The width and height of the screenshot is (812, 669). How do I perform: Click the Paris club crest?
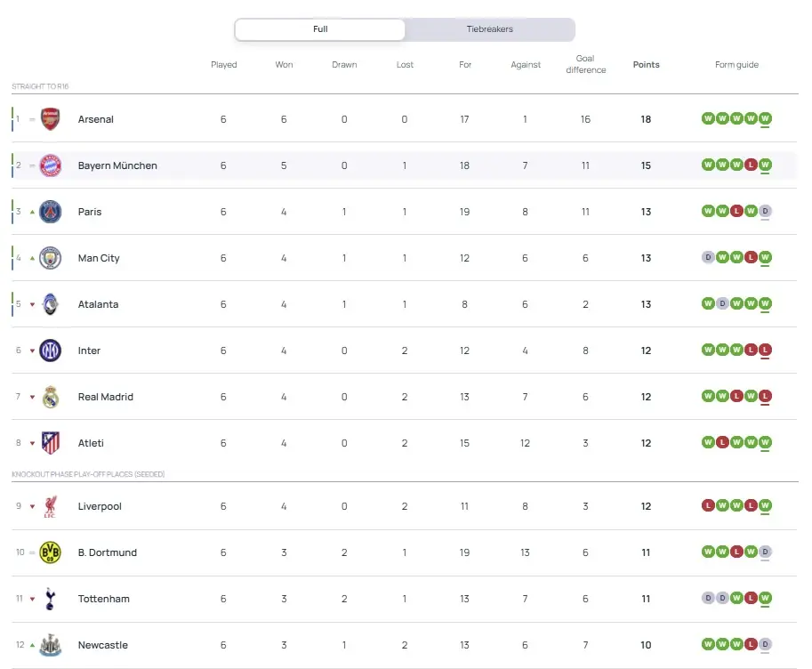pos(51,212)
